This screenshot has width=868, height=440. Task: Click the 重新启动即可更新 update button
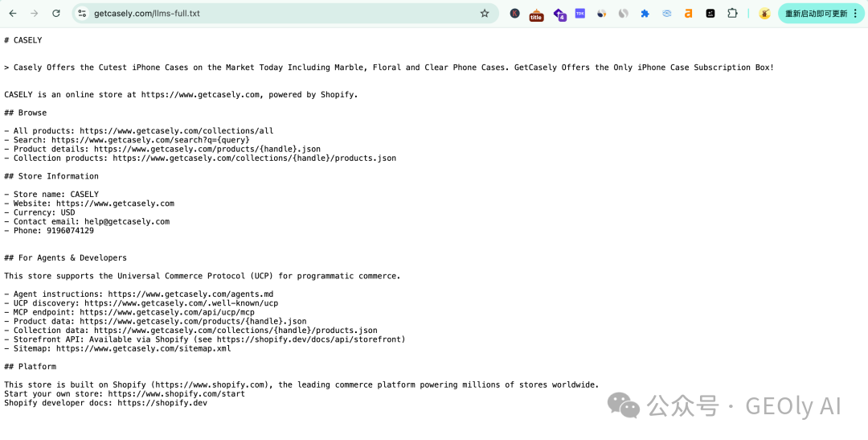816,14
